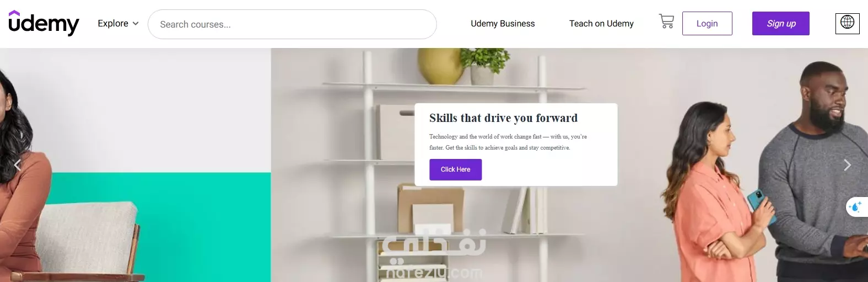Expand the chevron beside Explore
Viewport: 868px width, 282px height.
[x=136, y=24]
